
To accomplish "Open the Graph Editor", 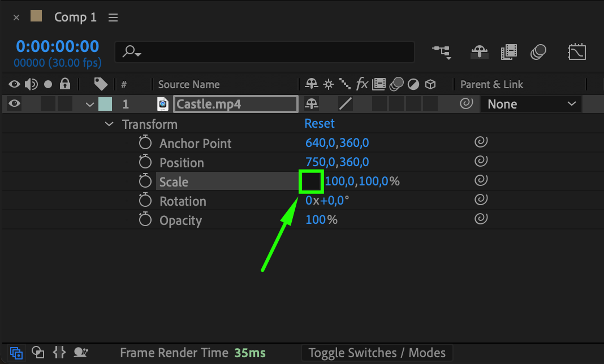I will coord(576,52).
